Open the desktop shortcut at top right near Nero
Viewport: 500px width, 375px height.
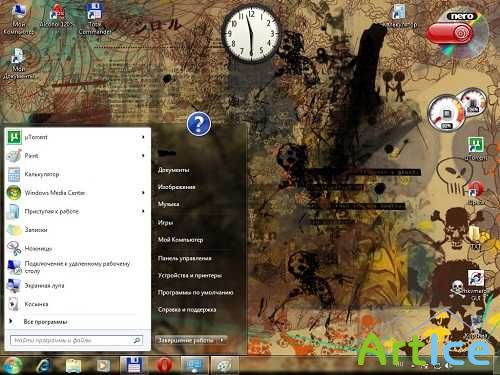pyautogui.click(x=399, y=16)
